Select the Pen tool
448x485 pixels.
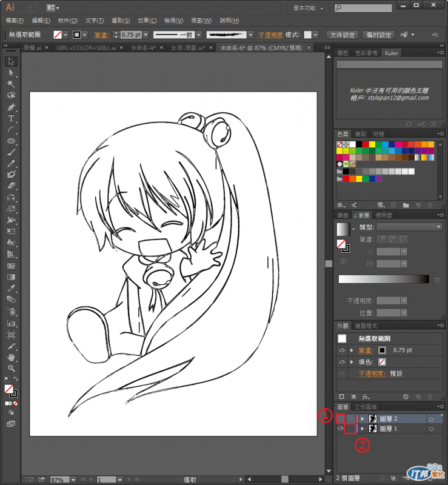(11, 107)
